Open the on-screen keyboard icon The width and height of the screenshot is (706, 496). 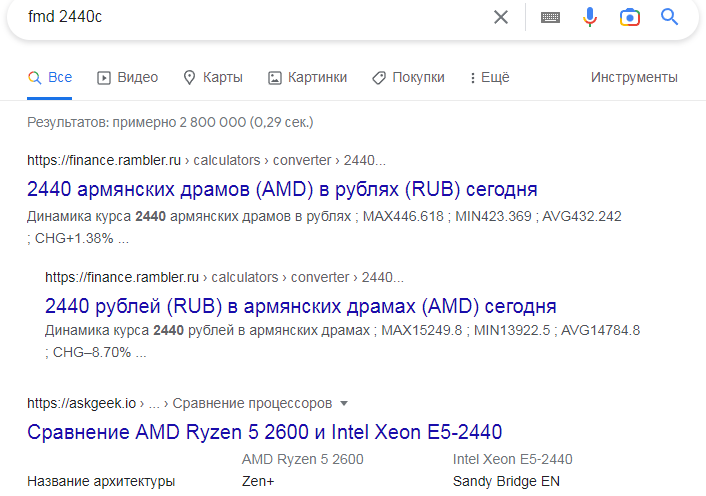[550, 17]
